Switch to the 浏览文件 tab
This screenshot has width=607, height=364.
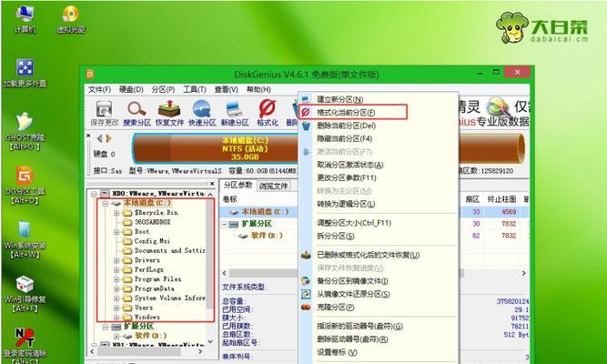point(274,187)
